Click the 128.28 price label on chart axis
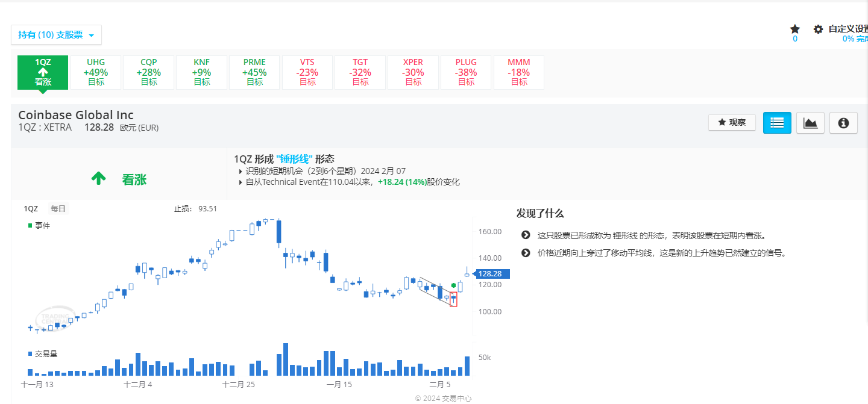 point(492,274)
